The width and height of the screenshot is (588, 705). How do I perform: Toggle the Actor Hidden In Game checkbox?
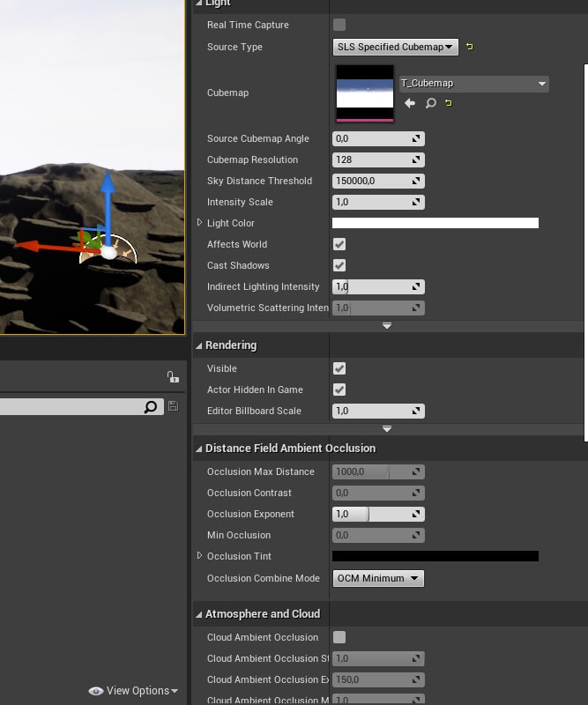point(339,390)
